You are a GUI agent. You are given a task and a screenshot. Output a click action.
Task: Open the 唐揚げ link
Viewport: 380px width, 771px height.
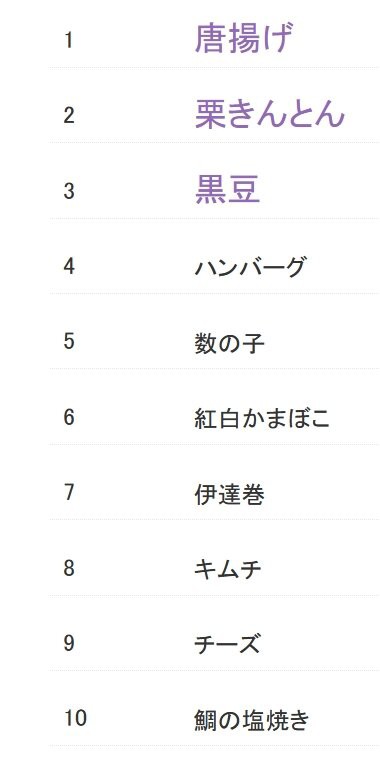point(243,39)
